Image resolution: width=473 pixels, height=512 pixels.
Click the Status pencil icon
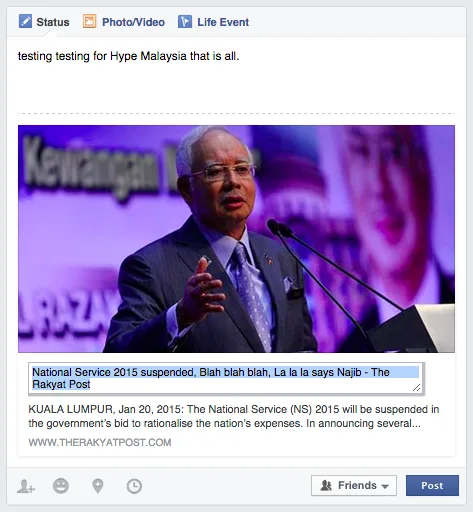pos(25,21)
